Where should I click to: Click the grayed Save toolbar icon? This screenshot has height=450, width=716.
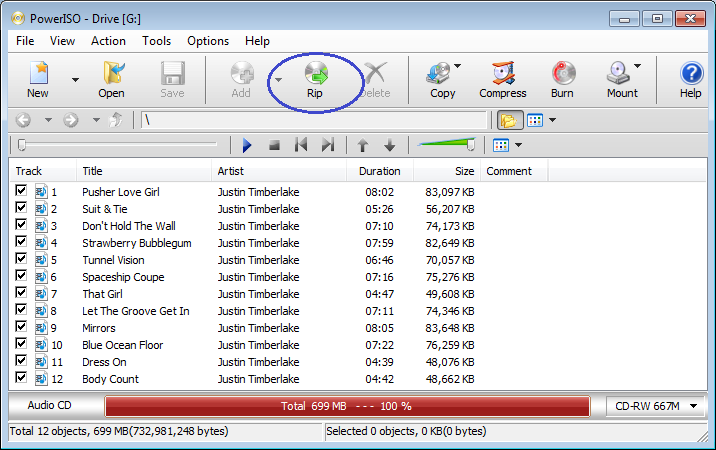[x=172, y=80]
